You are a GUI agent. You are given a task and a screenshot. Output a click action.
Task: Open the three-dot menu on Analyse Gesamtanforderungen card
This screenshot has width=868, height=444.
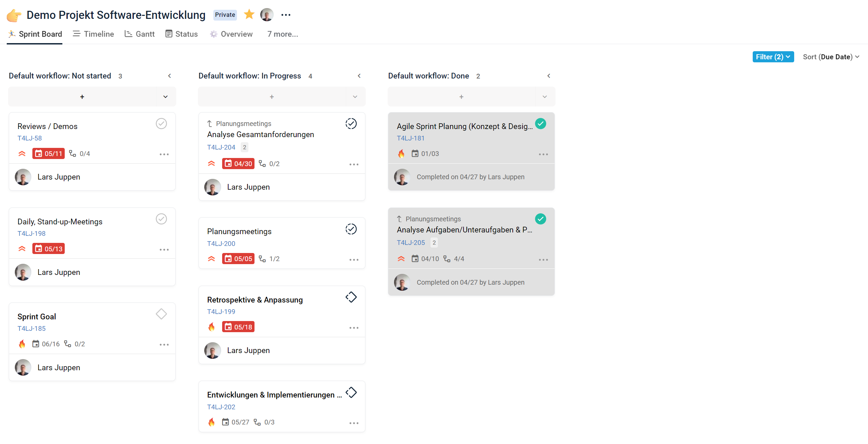(x=354, y=164)
